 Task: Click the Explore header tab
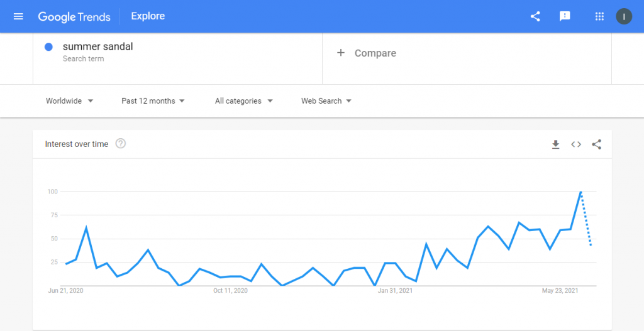point(148,16)
